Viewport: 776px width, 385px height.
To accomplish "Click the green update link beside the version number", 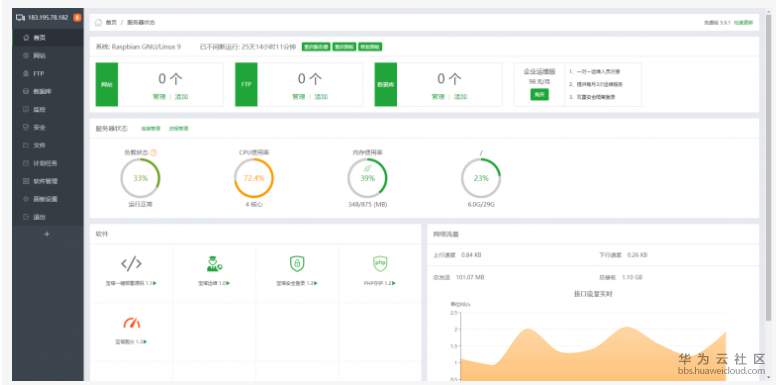I will click(x=743, y=22).
